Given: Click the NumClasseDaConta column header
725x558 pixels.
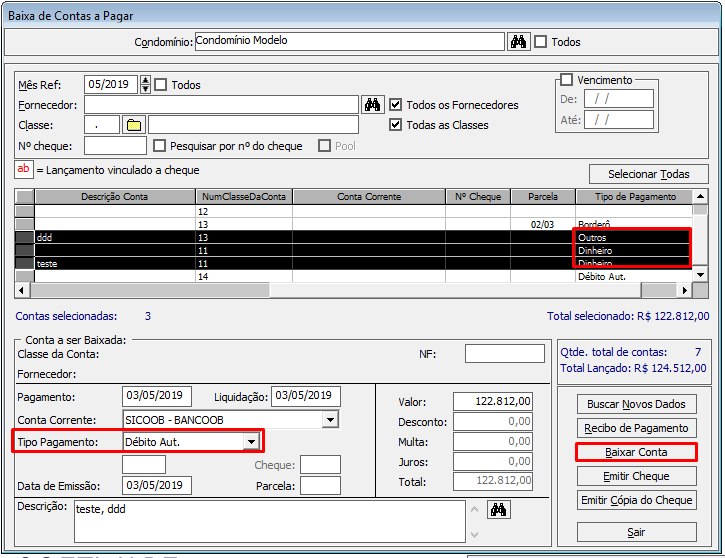Looking at the screenshot, I should tap(244, 196).
